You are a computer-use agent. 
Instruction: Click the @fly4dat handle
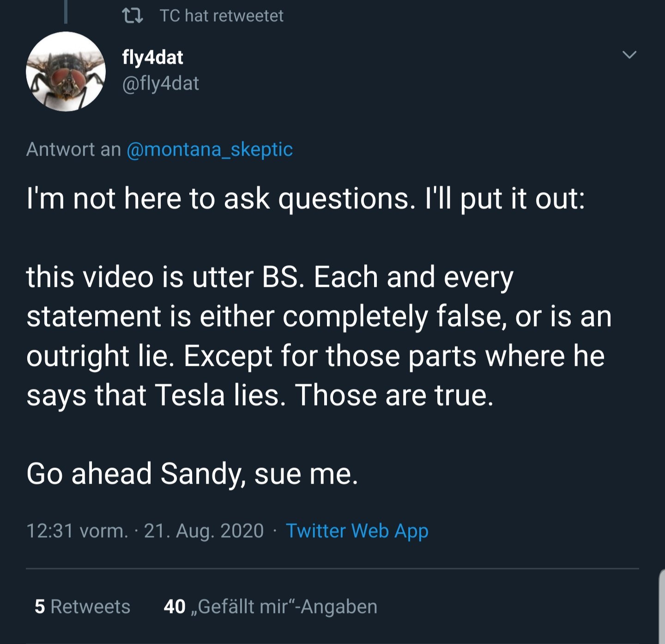coord(160,84)
